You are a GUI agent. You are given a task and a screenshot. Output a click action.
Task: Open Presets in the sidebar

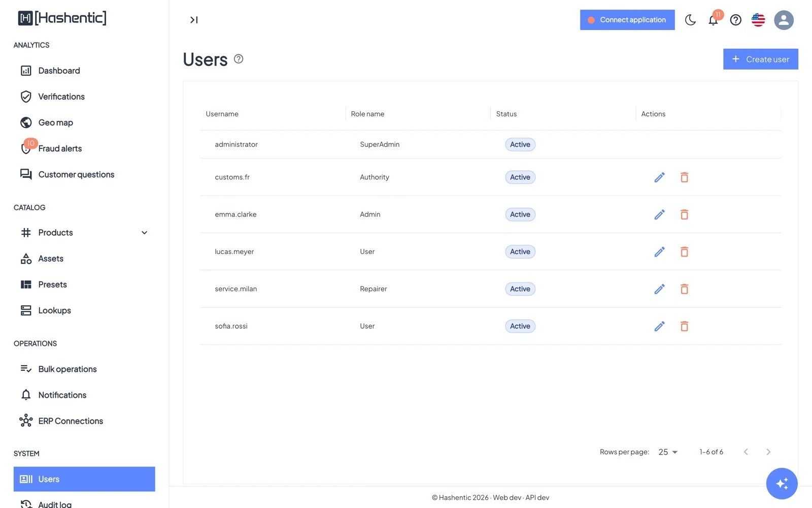[x=84, y=284]
